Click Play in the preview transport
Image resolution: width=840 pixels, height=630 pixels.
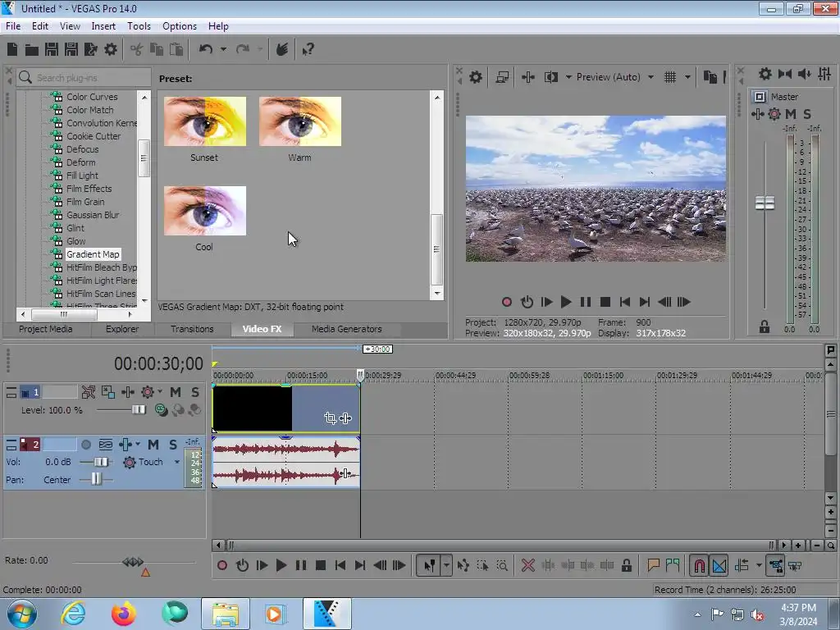pos(565,302)
